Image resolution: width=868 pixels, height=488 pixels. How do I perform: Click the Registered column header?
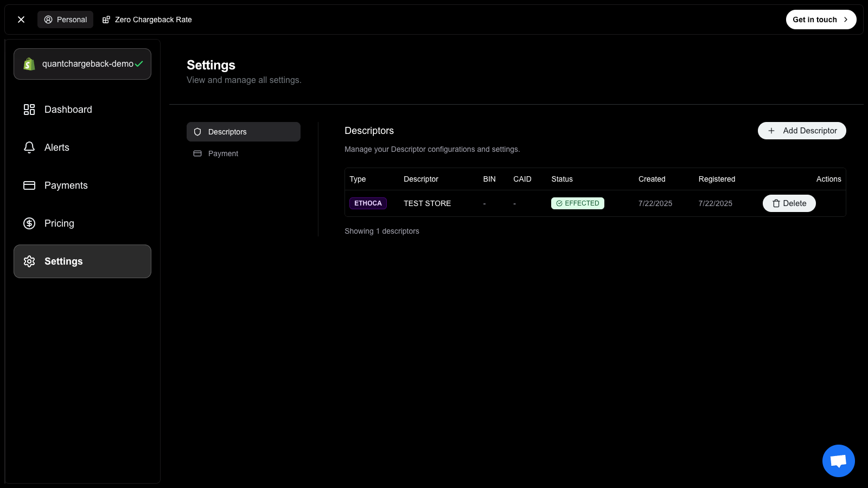pyautogui.click(x=717, y=179)
